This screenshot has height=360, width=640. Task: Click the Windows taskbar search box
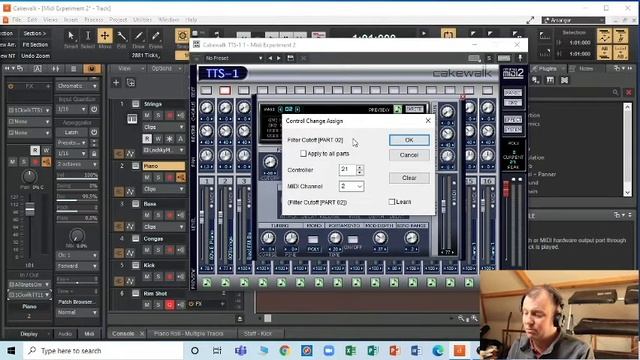click(x=103, y=351)
